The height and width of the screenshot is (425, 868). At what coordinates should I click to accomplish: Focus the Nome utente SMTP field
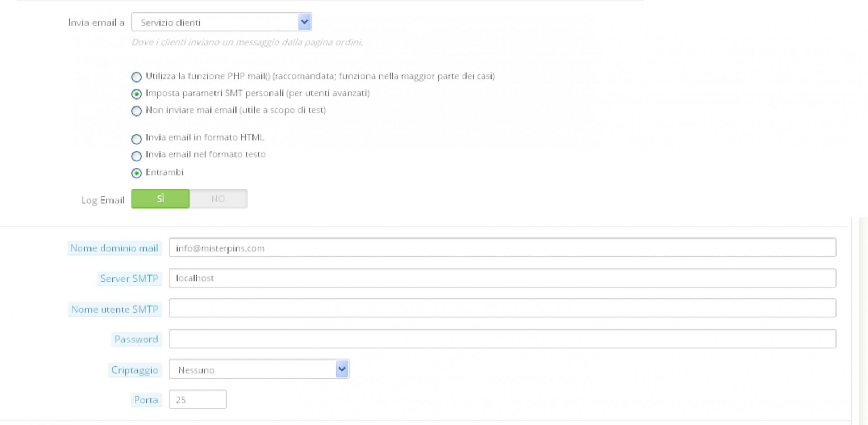(x=502, y=308)
